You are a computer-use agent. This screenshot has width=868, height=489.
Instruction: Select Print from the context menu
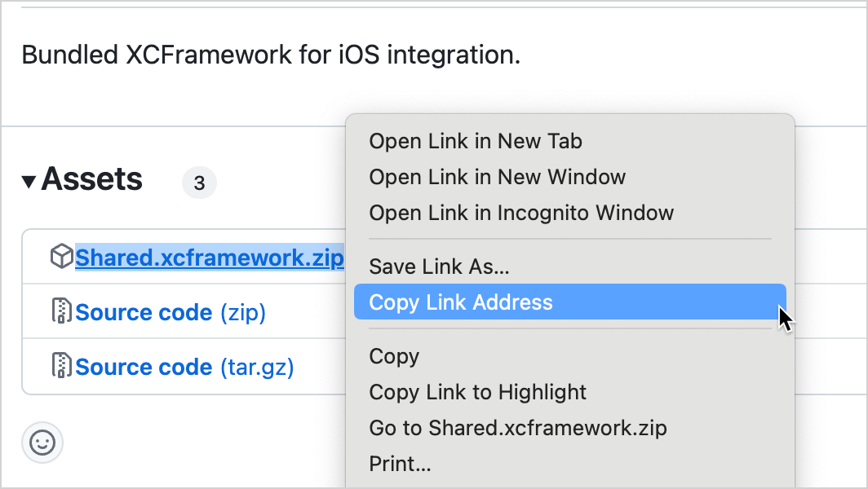(400, 463)
